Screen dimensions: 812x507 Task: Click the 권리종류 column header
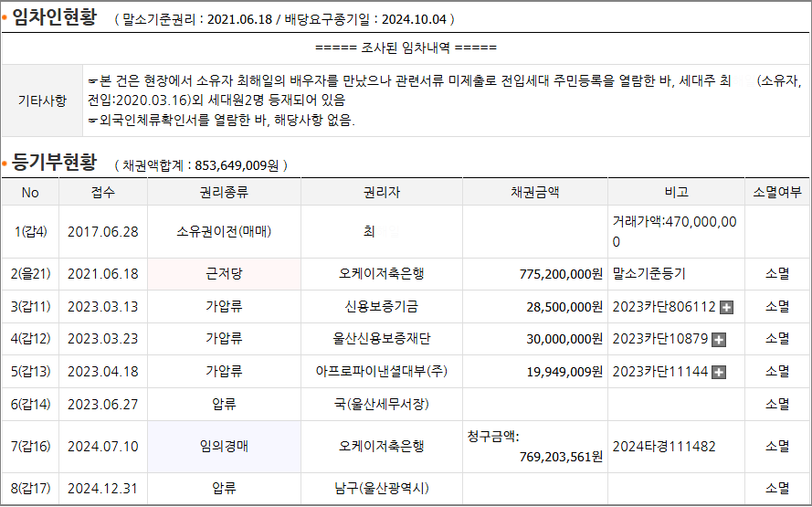click(x=224, y=192)
